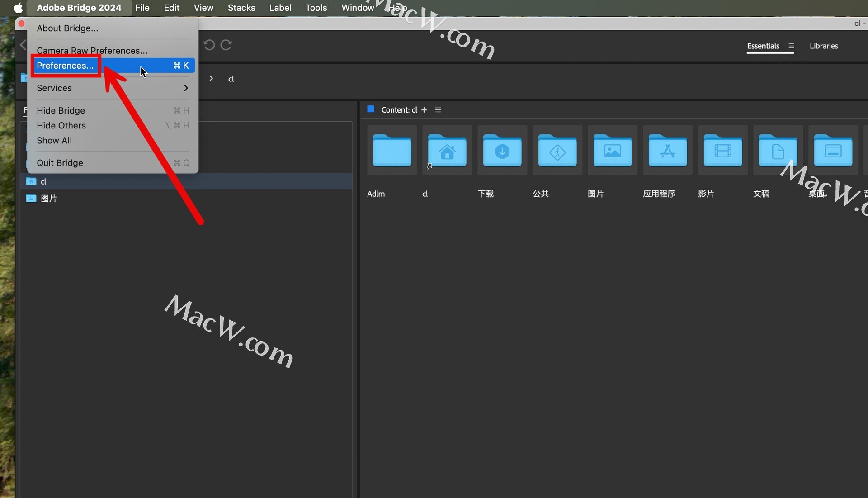This screenshot has height=498, width=868.
Task: Select cl in the folders panel
Action: pyautogui.click(x=186, y=181)
